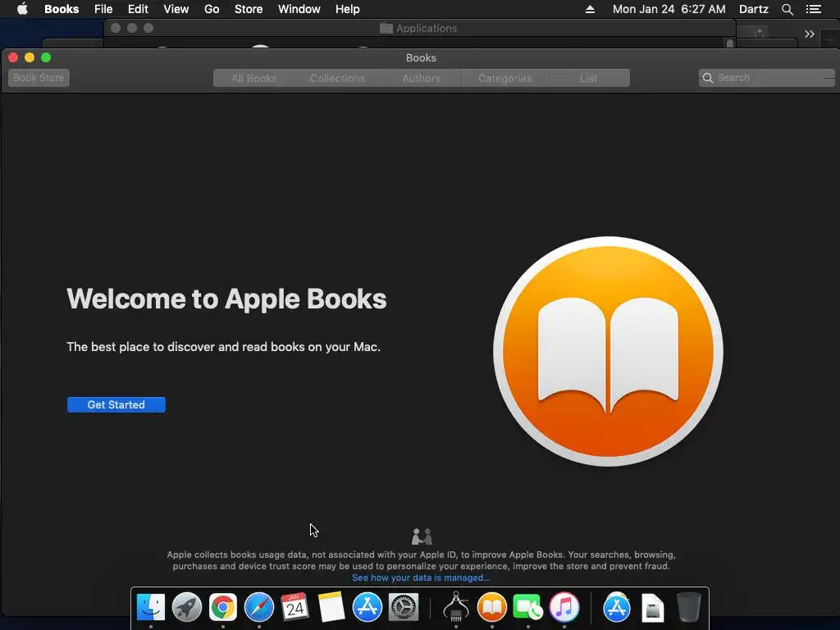Click the Books icon in the Dock

tap(492, 608)
